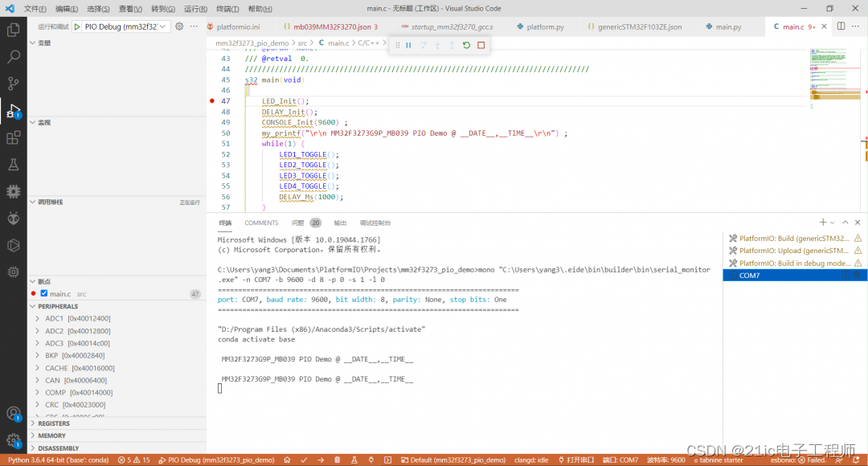This screenshot has width=868, height=466.
Task: Open the new terminal launch profile dropdown
Action: pyautogui.click(x=832, y=223)
